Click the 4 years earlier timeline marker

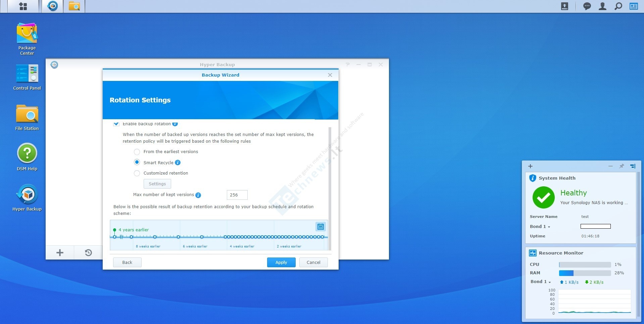pos(114,230)
